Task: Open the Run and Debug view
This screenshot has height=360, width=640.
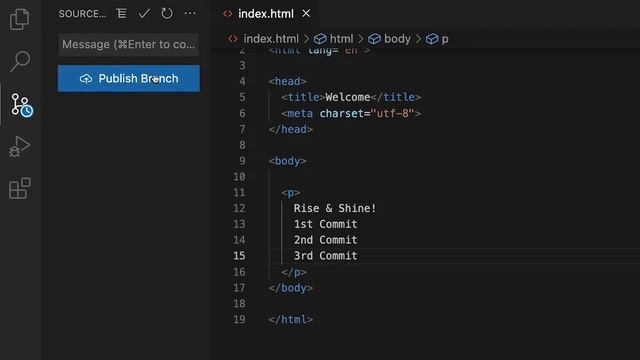Action: (x=20, y=147)
